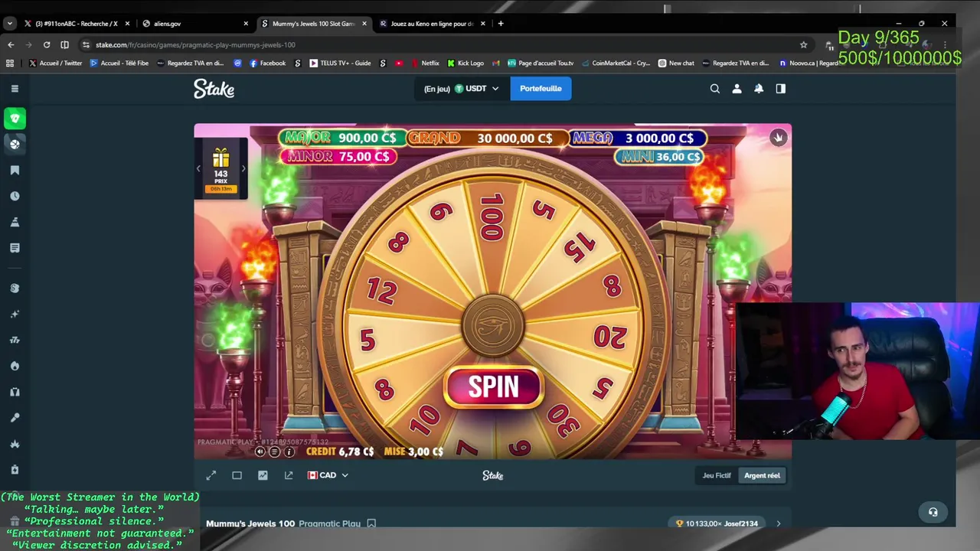The height and width of the screenshot is (551, 980).
Task: Open slot game menu icon
Action: [274, 452]
